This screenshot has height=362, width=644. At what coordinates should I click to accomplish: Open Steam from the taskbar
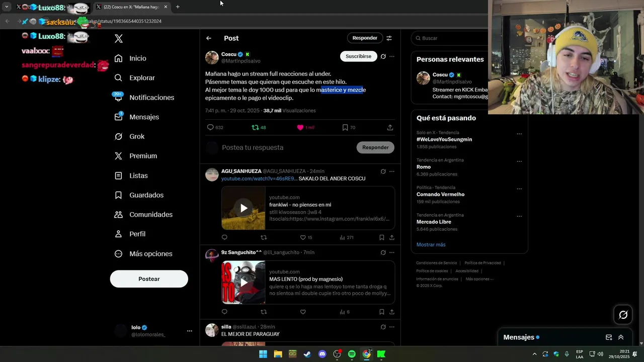[307, 354]
